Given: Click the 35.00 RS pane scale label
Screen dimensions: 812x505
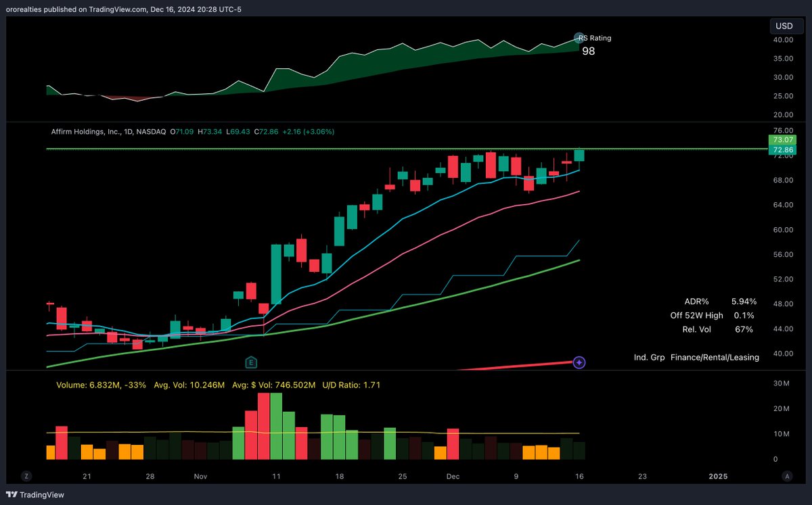Looking at the screenshot, I should pyautogui.click(x=784, y=58).
